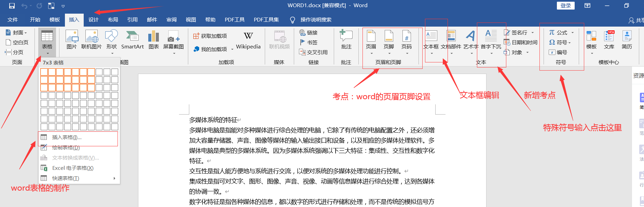Expand 快速表格 quick tables submenu
644x207 pixels.
tap(79, 178)
